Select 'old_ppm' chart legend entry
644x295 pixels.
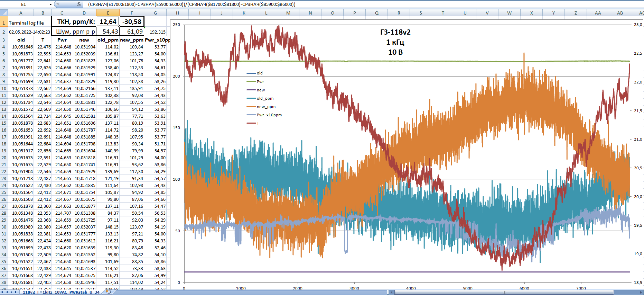pos(260,98)
